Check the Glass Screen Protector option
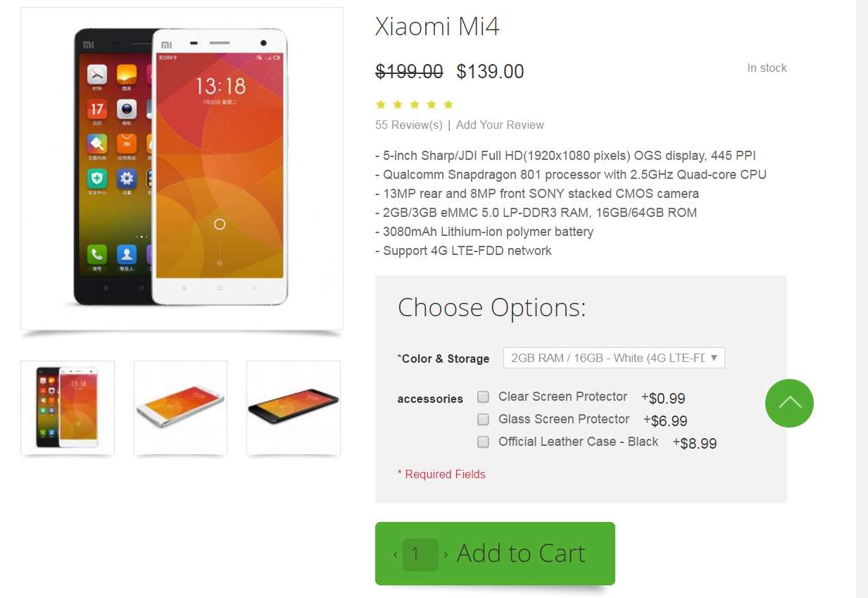This screenshot has height=598, width=868. (x=483, y=419)
